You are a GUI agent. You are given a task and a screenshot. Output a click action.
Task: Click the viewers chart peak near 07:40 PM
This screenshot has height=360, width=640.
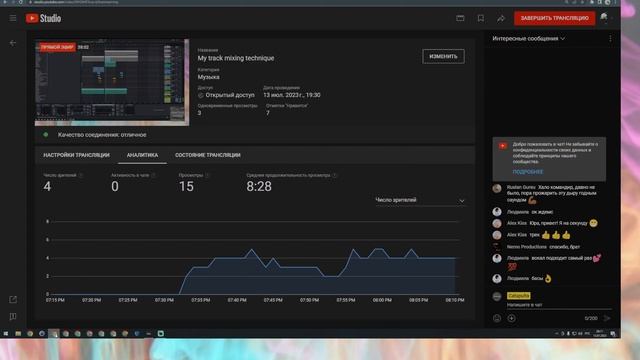click(x=251, y=249)
